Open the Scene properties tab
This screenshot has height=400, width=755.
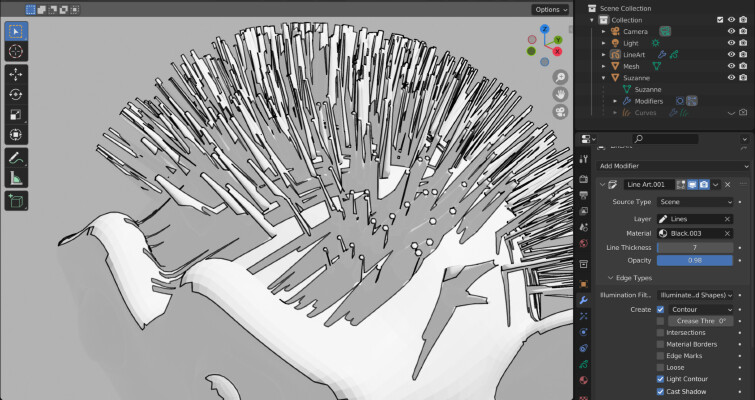pos(583,227)
